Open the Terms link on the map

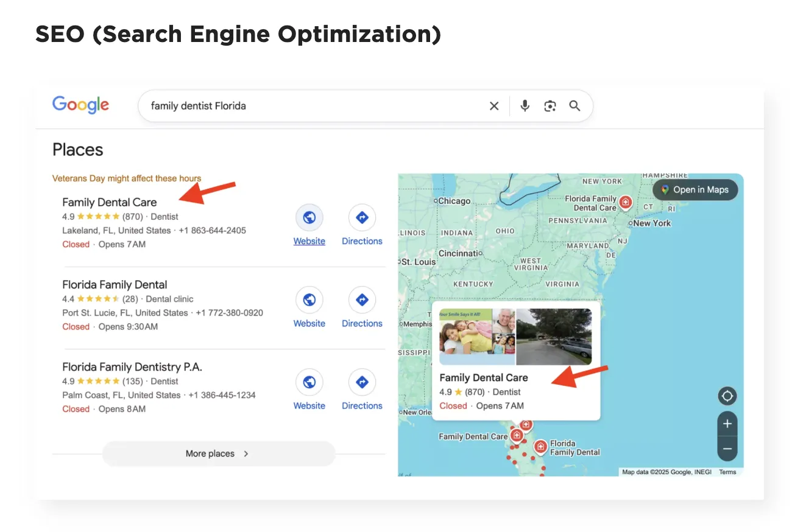pyautogui.click(x=727, y=472)
